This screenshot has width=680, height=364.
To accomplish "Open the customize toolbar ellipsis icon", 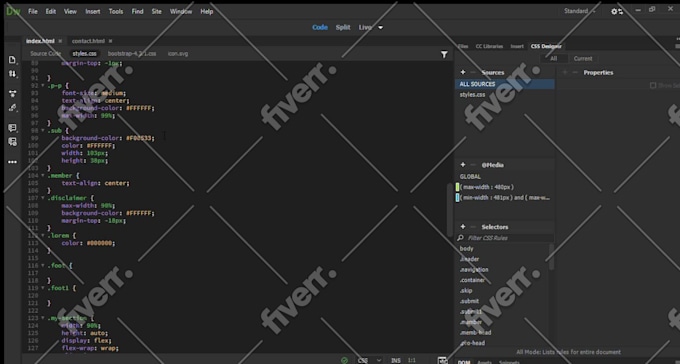I will click(x=13, y=162).
